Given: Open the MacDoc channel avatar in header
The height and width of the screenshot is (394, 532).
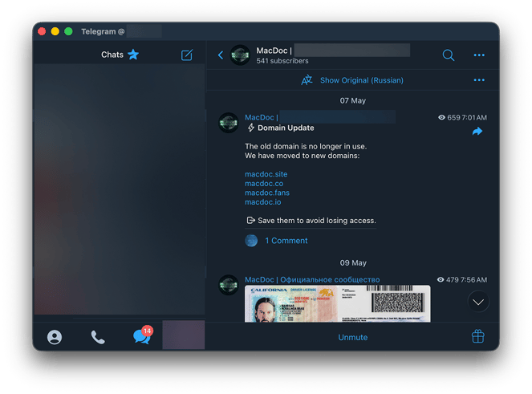Looking at the screenshot, I should (240, 55).
